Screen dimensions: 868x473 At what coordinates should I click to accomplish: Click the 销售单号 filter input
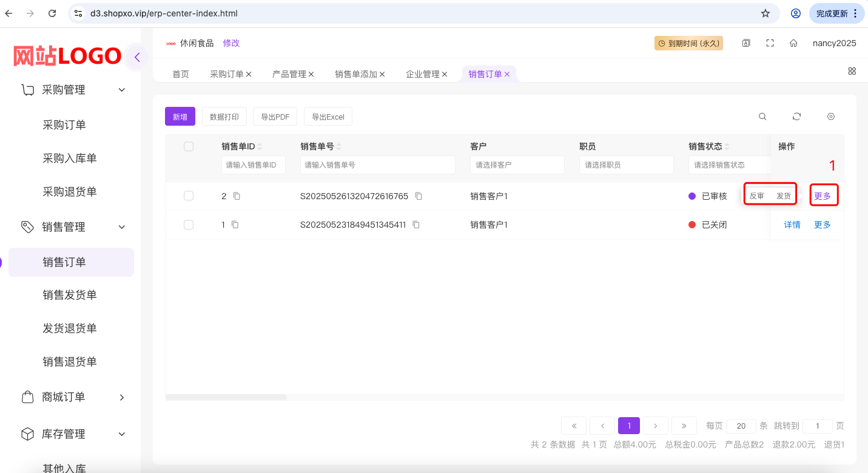pyautogui.click(x=378, y=165)
